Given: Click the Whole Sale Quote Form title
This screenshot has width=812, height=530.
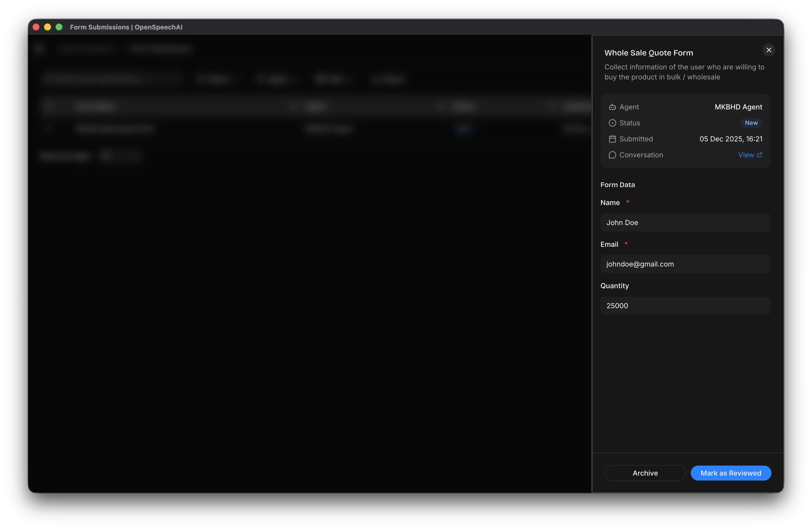Looking at the screenshot, I should click(x=648, y=53).
